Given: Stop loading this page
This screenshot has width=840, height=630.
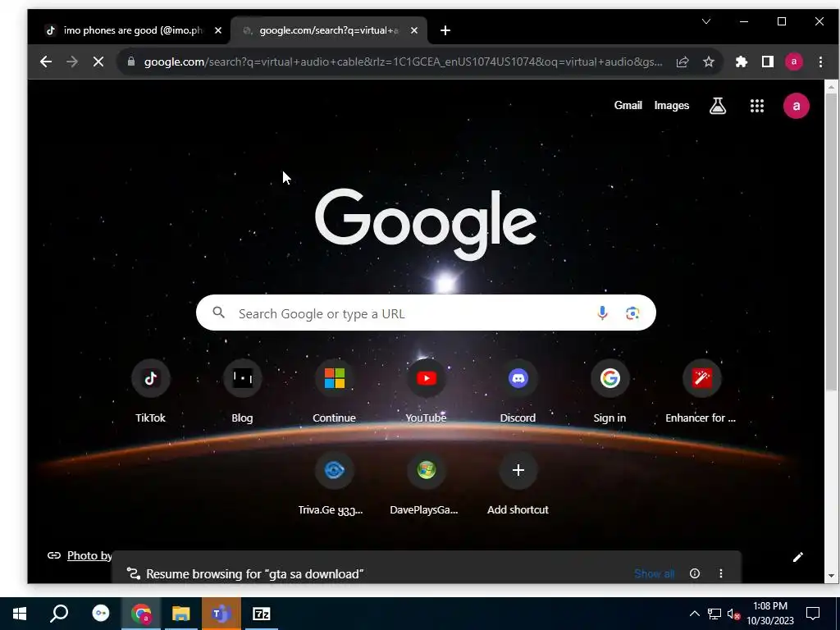Looking at the screenshot, I should click(x=98, y=62).
